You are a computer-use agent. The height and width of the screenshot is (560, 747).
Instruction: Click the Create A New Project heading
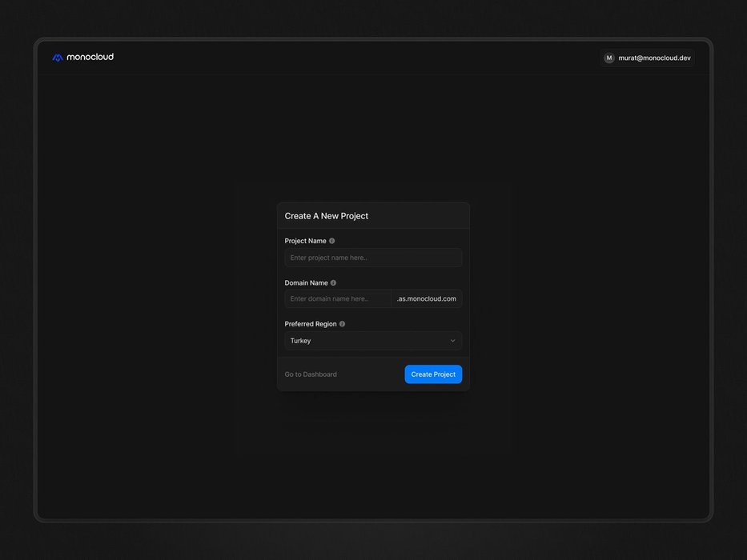point(327,216)
